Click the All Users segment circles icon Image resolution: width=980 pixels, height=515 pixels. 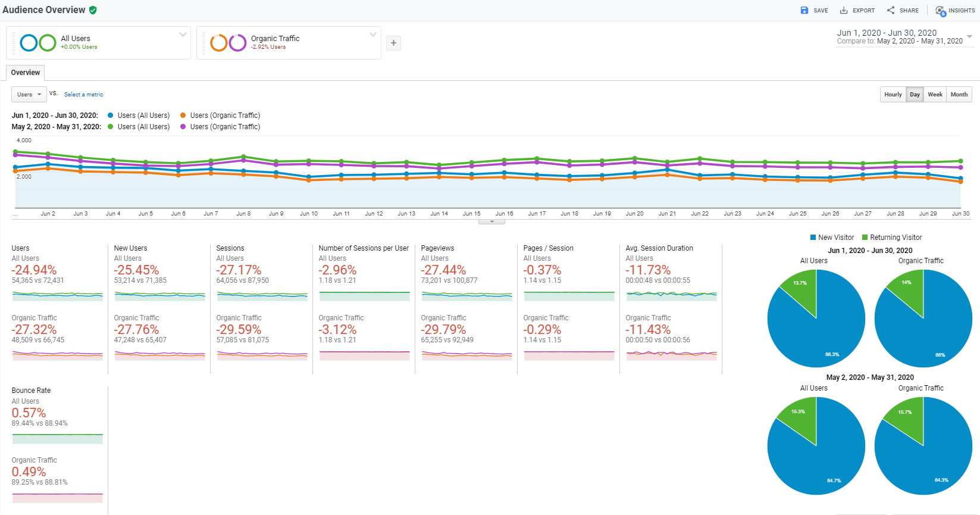pyautogui.click(x=38, y=43)
